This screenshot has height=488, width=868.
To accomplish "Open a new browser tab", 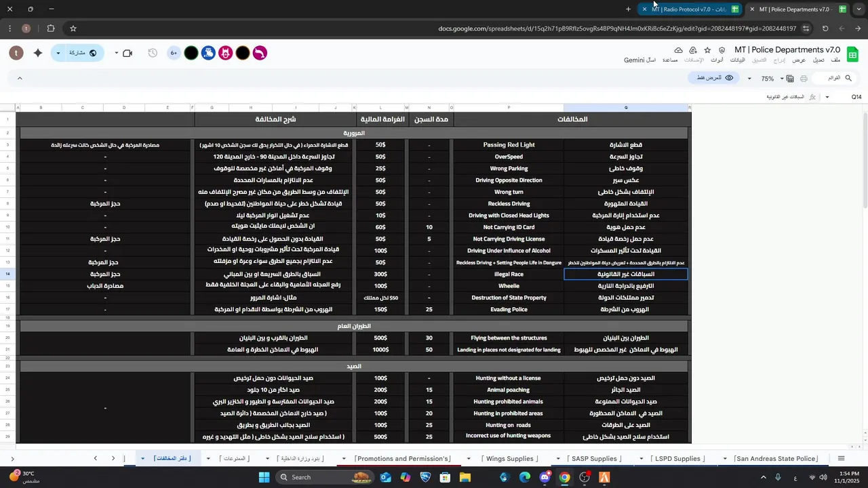I will point(629,9).
